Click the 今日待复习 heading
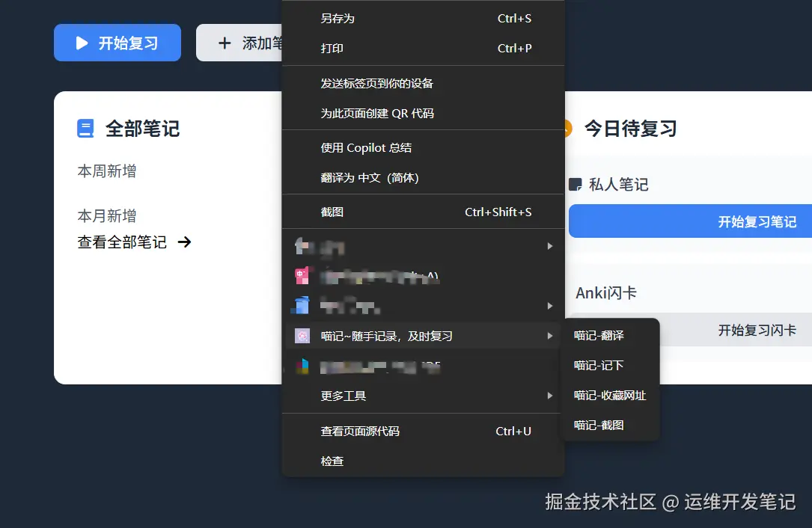 point(631,129)
